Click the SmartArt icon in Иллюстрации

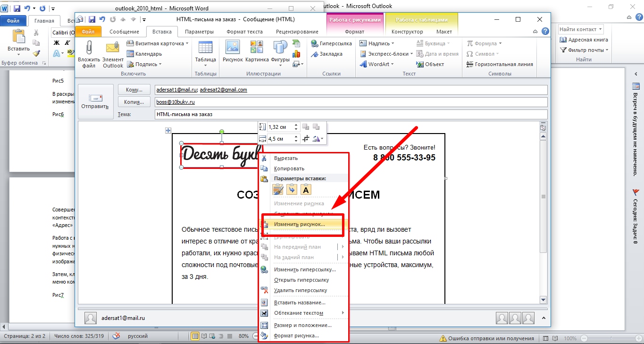click(296, 43)
